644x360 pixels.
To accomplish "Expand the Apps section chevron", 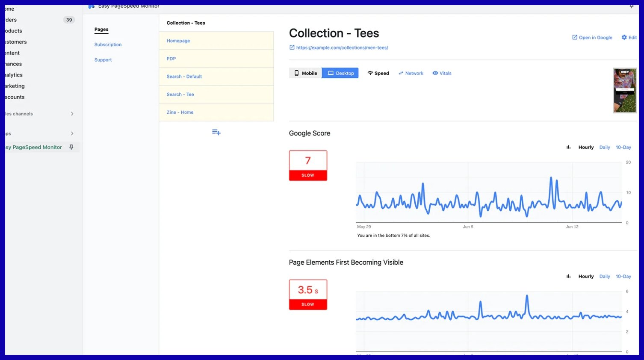I will point(72,133).
